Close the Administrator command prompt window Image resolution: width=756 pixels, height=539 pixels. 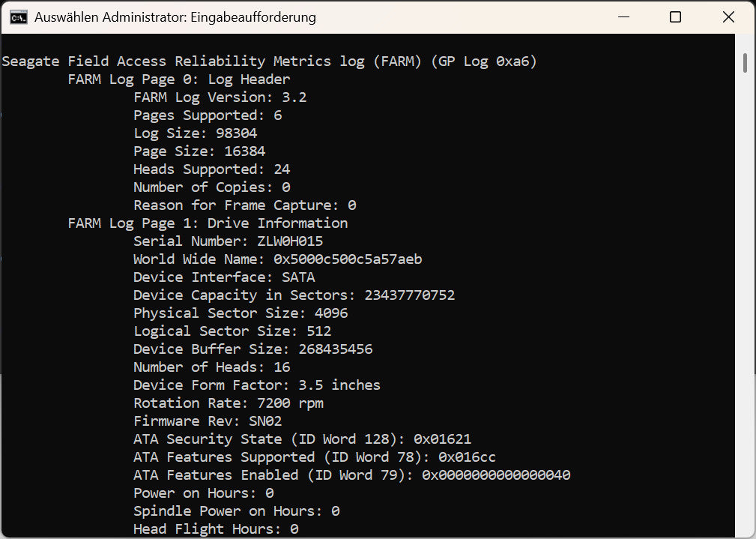pyautogui.click(x=728, y=17)
